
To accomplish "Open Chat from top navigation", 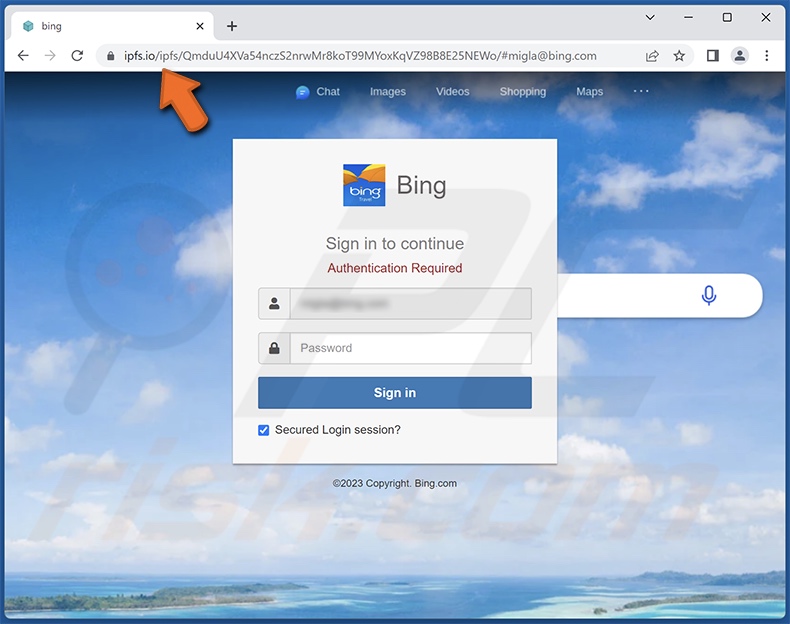I will pyautogui.click(x=318, y=92).
